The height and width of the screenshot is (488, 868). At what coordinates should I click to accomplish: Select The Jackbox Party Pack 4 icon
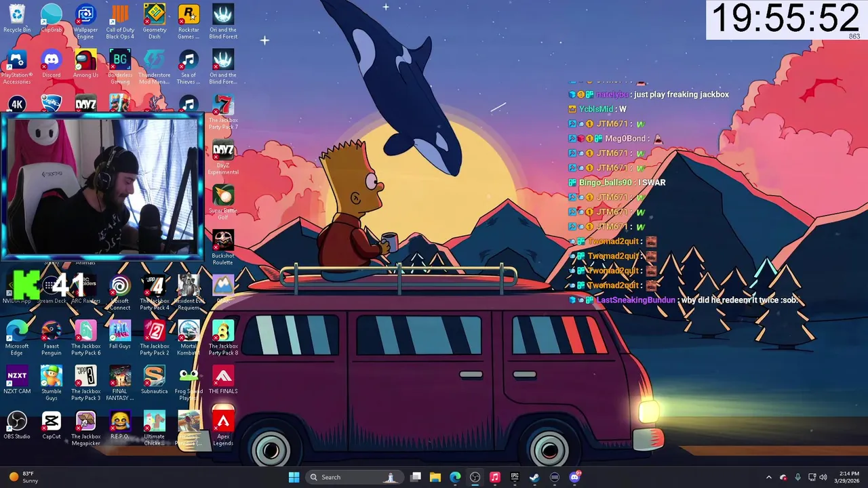155,293
